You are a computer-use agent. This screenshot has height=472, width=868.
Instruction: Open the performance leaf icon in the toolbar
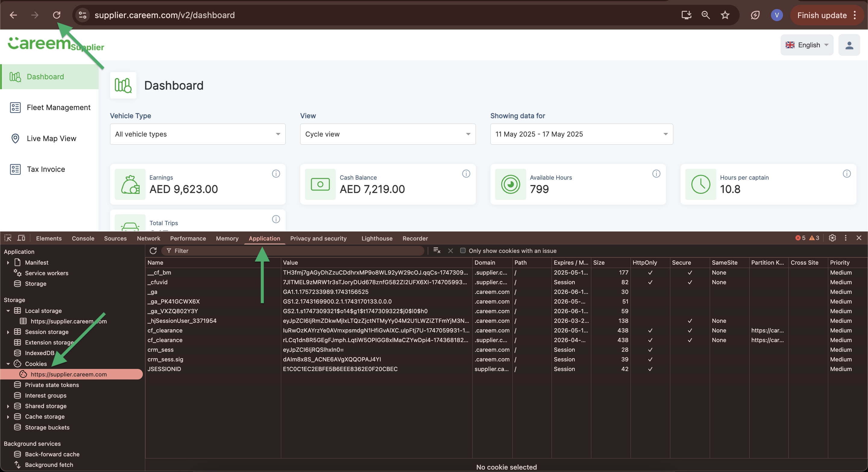[755, 15]
